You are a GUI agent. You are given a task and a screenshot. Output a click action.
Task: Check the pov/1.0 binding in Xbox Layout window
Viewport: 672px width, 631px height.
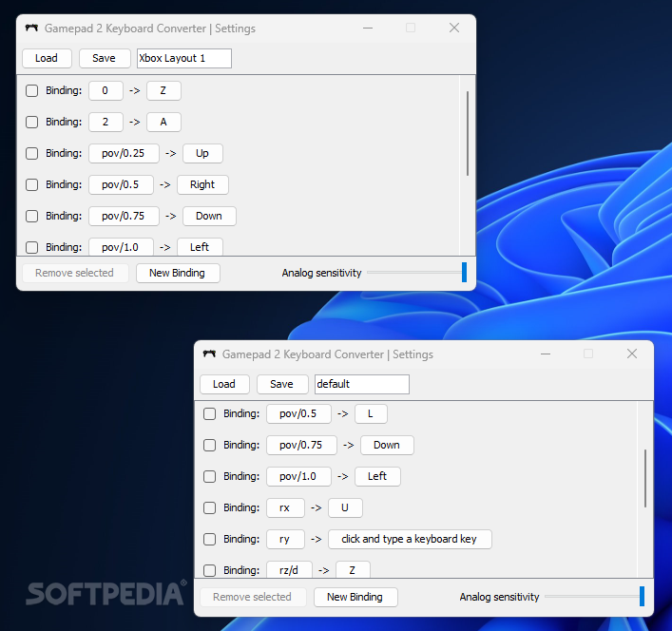[31, 247]
